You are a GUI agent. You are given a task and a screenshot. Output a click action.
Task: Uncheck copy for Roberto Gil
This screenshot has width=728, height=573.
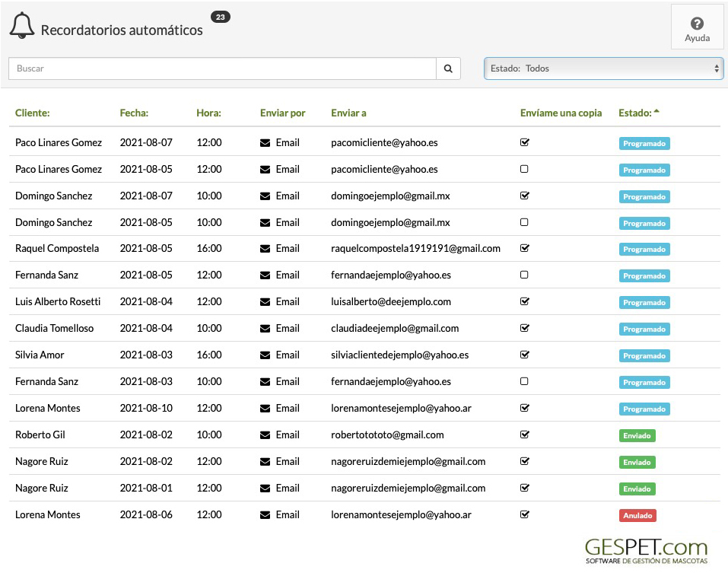tap(525, 435)
